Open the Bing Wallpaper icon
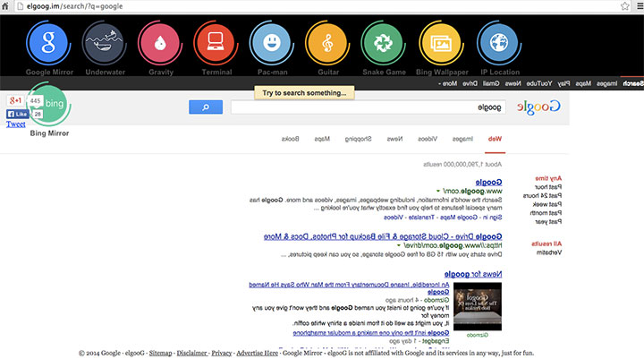 (441, 43)
